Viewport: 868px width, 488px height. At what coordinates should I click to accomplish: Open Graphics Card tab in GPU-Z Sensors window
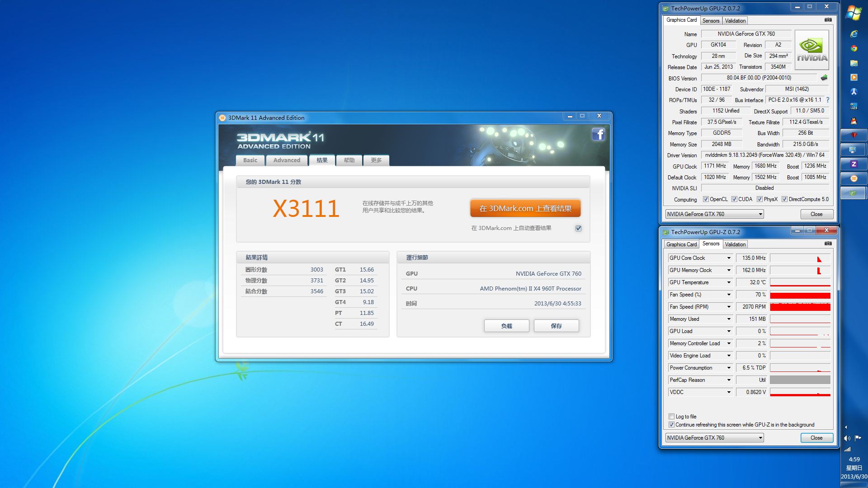[x=681, y=244]
